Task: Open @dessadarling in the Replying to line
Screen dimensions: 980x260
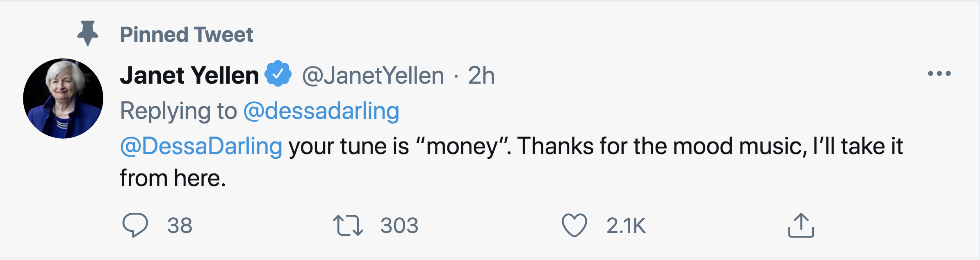Action: 321,111
